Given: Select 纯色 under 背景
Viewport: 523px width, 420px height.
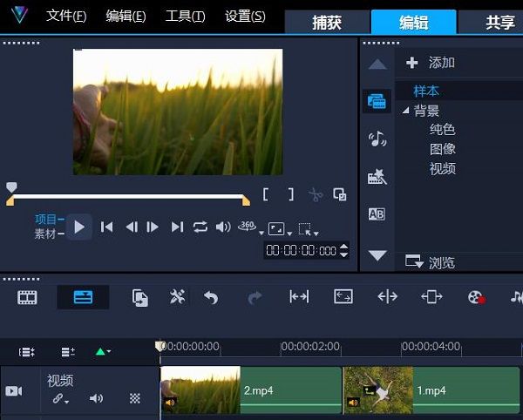Looking at the screenshot, I should (x=442, y=129).
